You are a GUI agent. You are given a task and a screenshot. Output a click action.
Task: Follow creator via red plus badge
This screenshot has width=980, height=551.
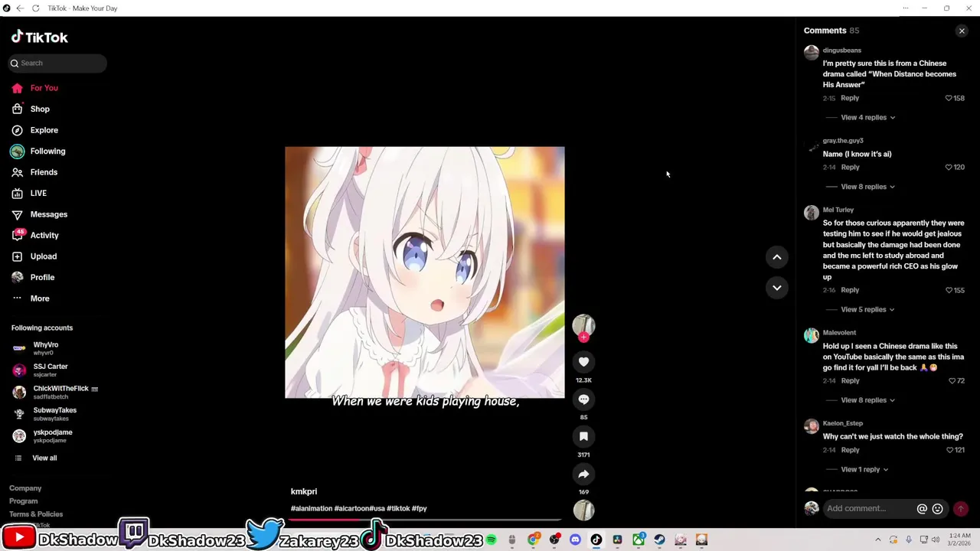[583, 337]
